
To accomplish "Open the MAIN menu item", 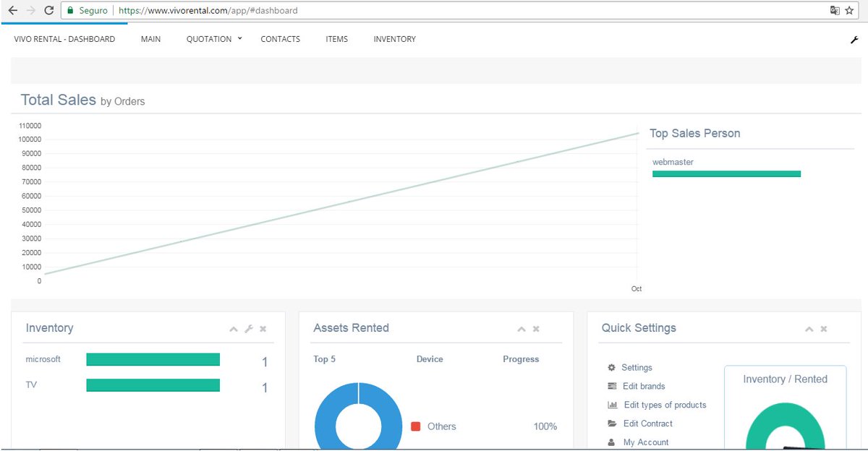I will [150, 39].
